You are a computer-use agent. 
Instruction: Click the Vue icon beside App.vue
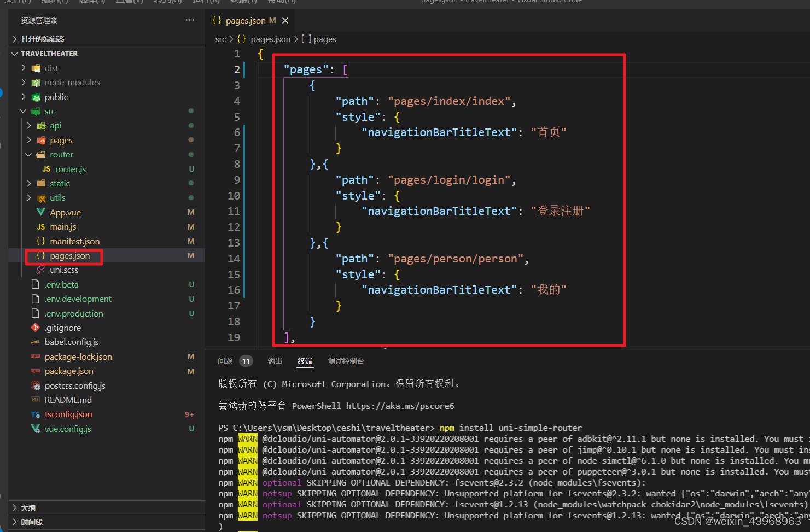coord(40,212)
